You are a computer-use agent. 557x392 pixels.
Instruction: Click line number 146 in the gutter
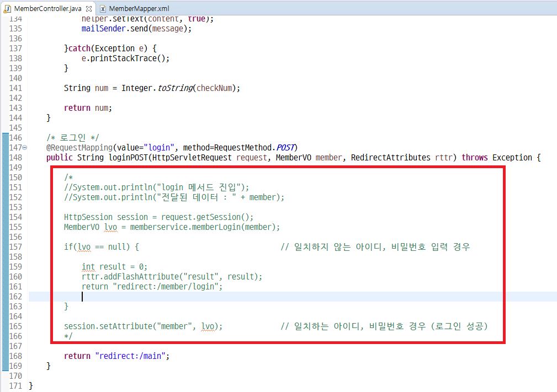[15, 138]
